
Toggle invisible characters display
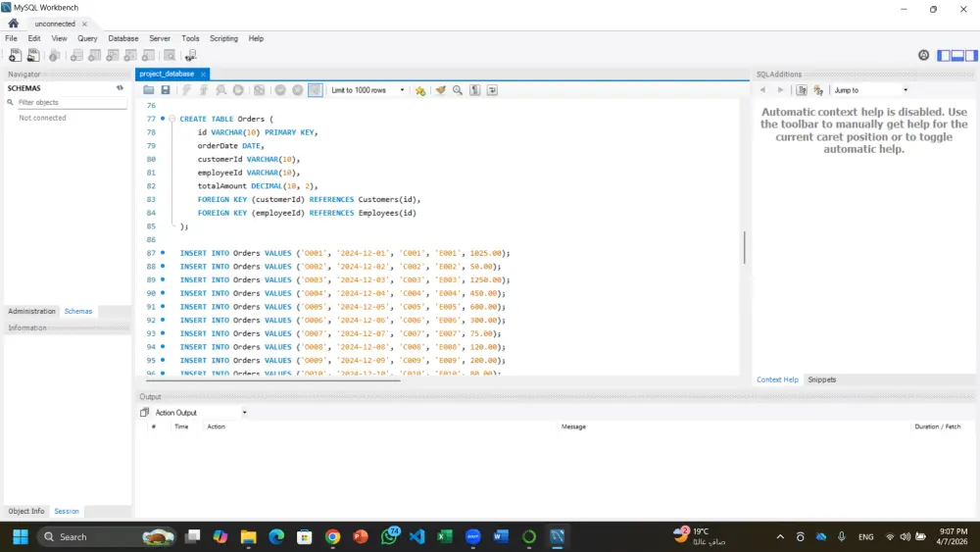point(475,90)
